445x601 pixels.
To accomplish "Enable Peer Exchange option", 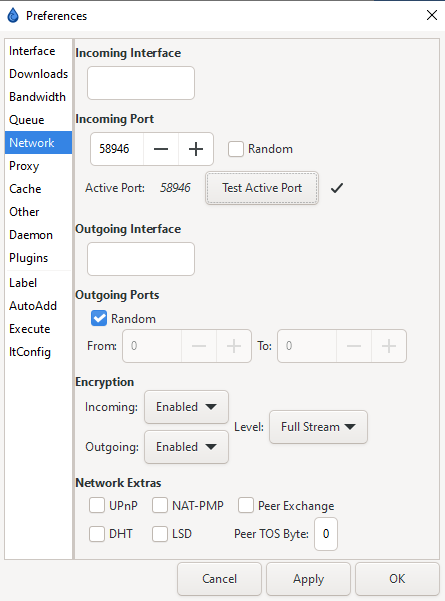I will click(x=246, y=505).
